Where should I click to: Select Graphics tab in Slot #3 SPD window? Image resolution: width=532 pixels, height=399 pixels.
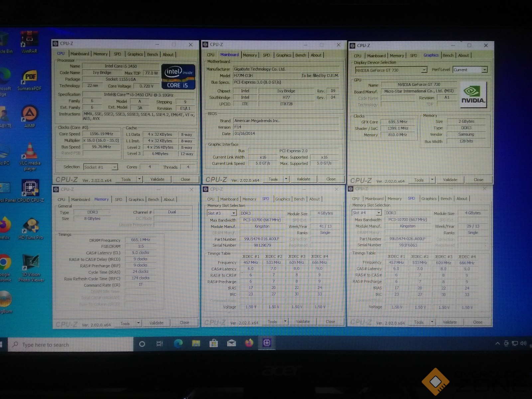(283, 199)
